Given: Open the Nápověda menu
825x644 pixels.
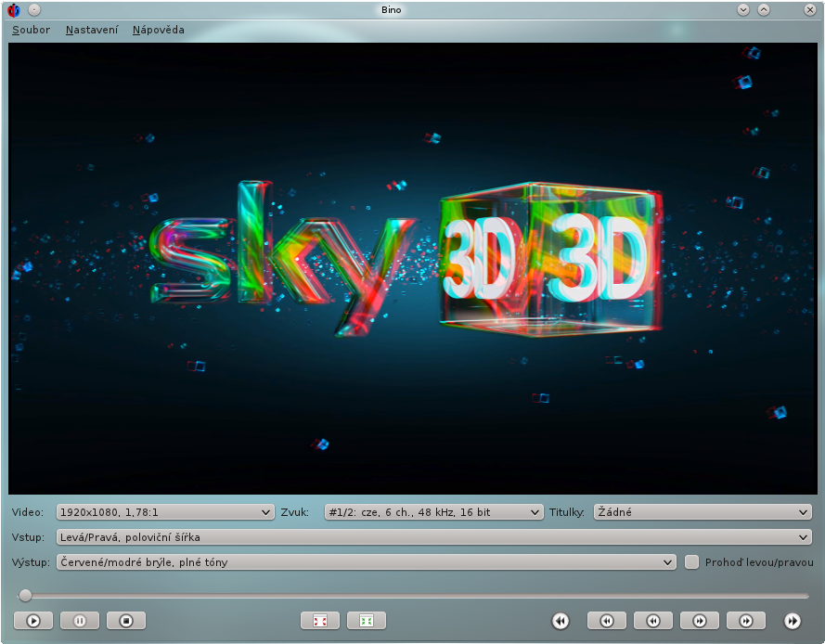Looking at the screenshot, I should click(159, 30).
